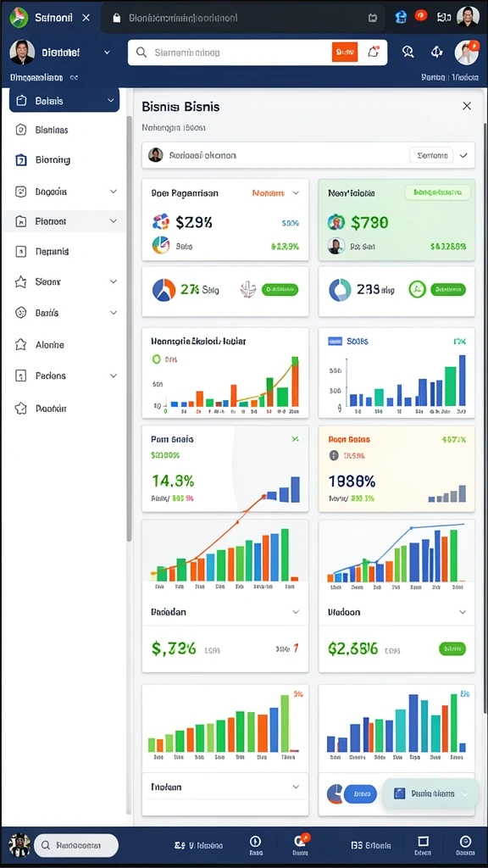Click the blue-orange pie chart icon
This screenshot has width=488, height=868.
point(164,290)
